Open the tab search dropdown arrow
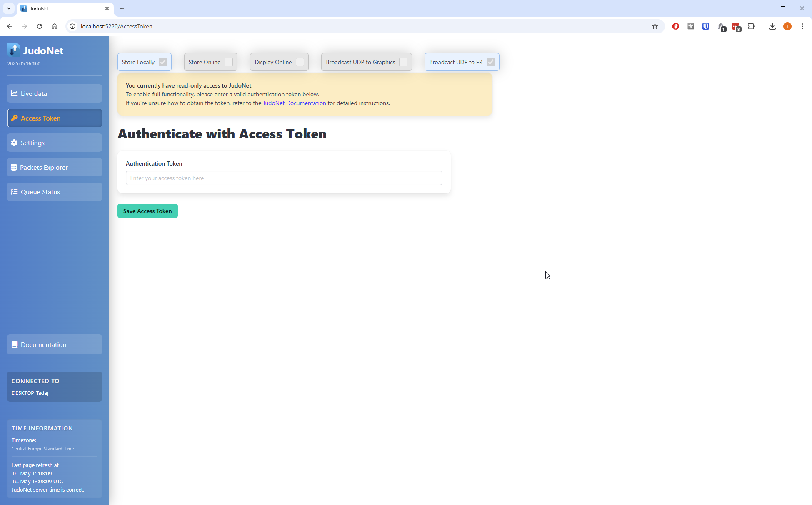Viewport: 812px width, 505px height. (9, 8)
